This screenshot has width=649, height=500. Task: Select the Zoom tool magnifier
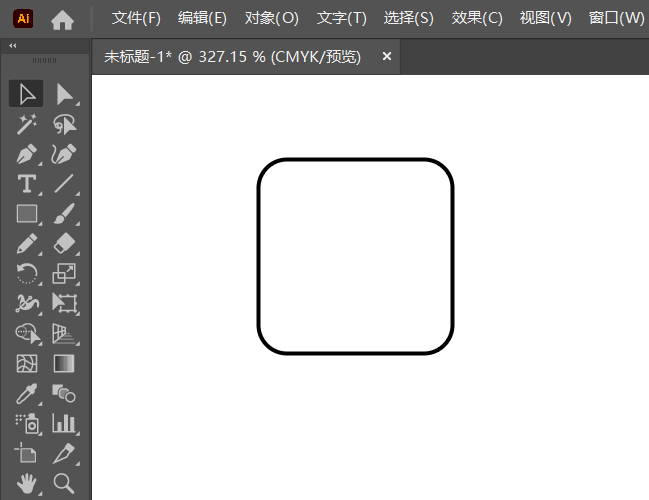click(x=64, y=483)
